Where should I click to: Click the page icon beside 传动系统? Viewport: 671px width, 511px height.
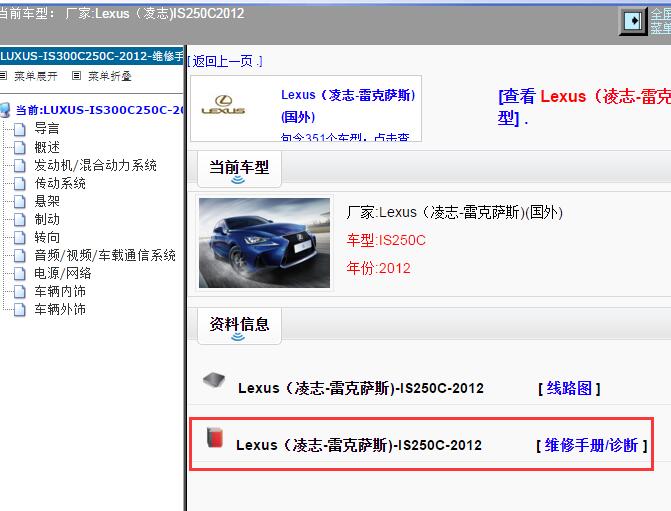19,183
